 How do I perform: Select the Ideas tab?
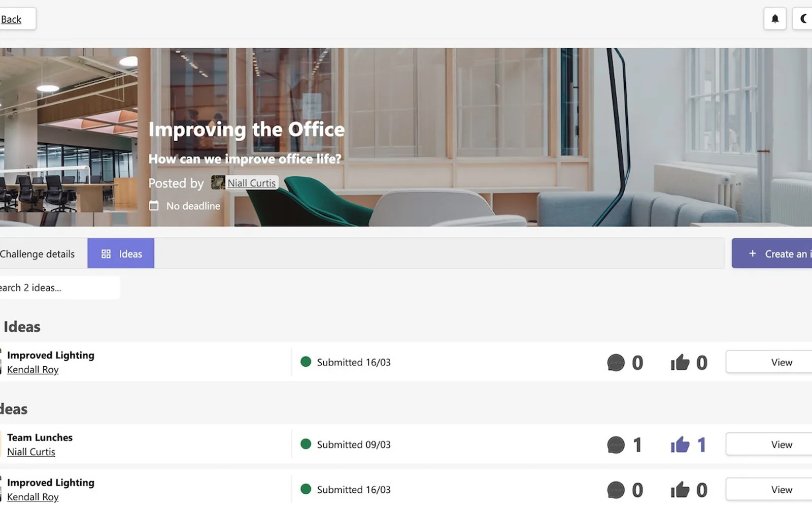click(x=121, y=253)
